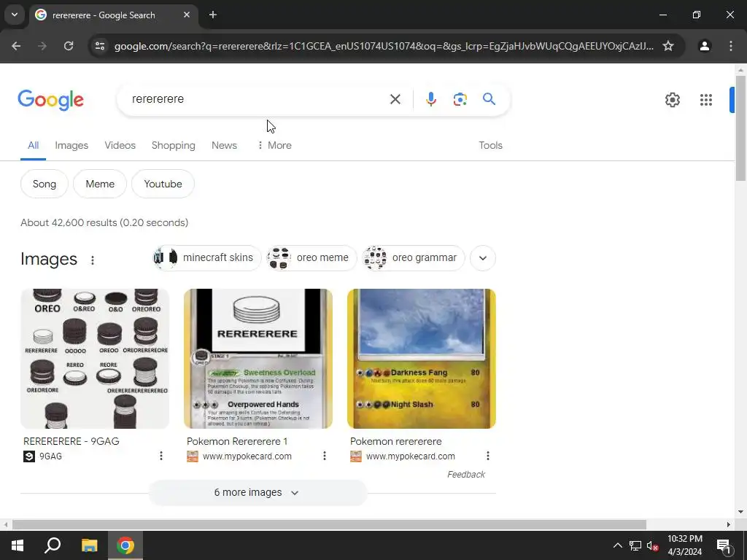The height and width of the screenshot is (560, 747).
Task: Search by image with Lens icon
Action: pyautogui.click(x=460, y=99)
